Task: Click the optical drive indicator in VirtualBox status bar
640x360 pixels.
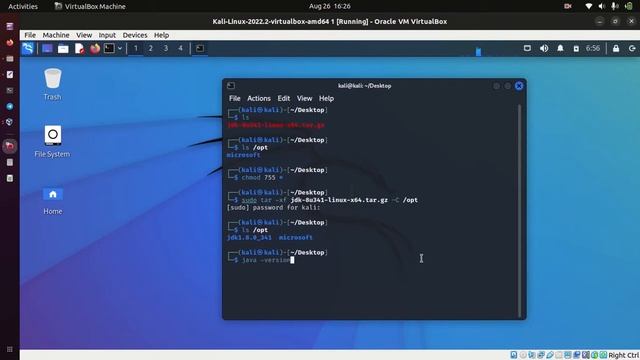Action: (x=523, y=355)
